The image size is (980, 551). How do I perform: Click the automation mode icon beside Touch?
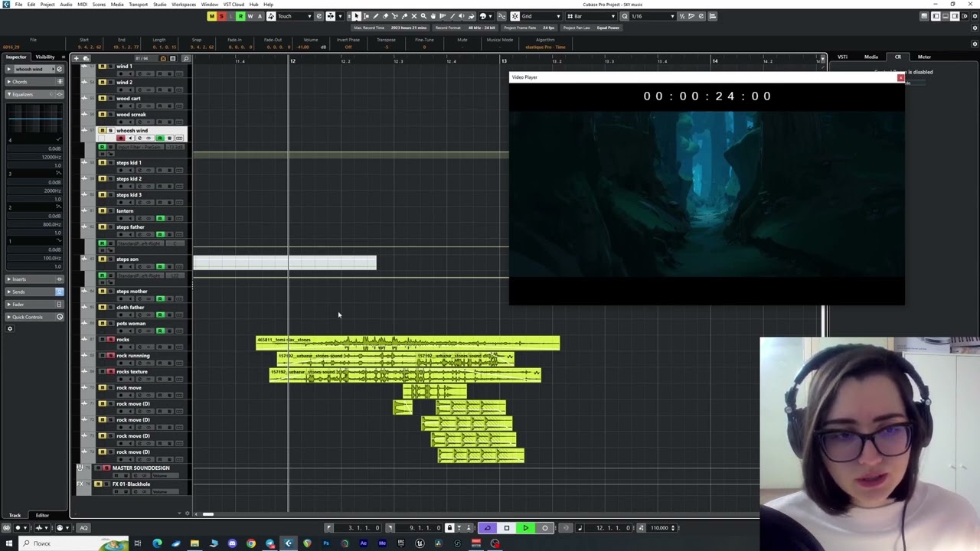coord(271,16)
